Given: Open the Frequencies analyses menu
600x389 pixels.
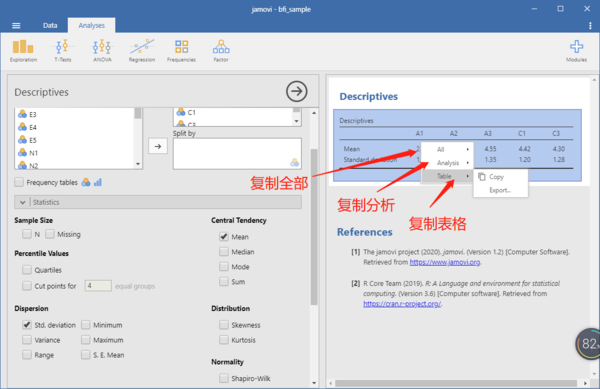Looking at the screenshot, I should pos(181,51).
